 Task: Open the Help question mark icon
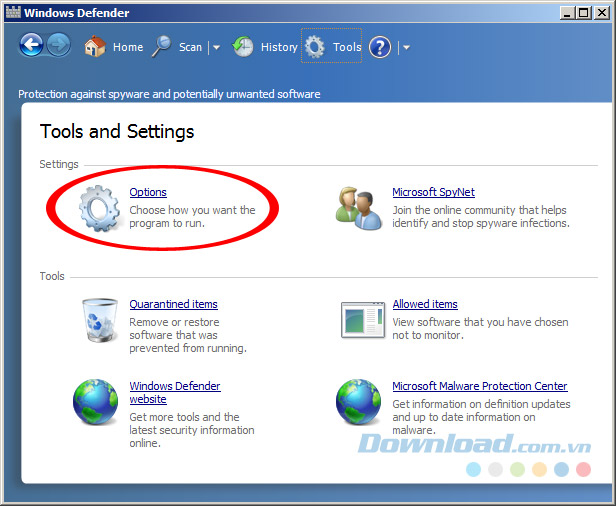[380, 47]
